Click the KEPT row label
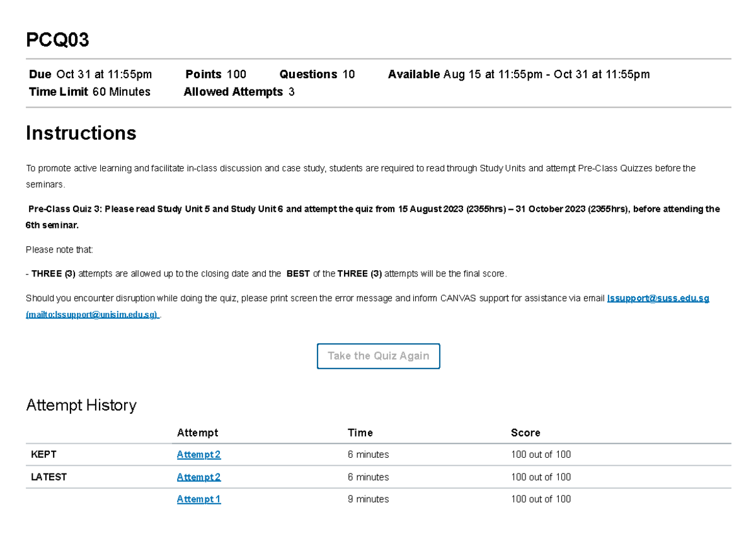Viewport: 756px width, 534px height. click(43, 454)
